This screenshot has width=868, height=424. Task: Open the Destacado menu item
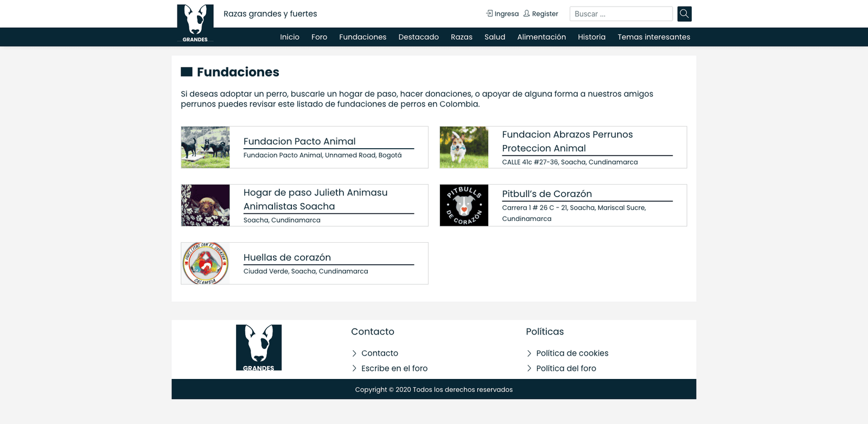click(419, 37)
